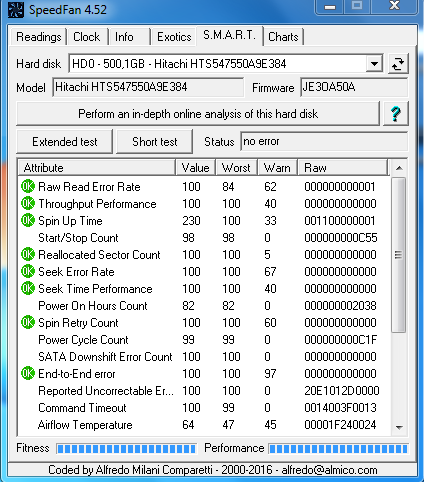Select the Airflow Temperature row

[204, 425]
